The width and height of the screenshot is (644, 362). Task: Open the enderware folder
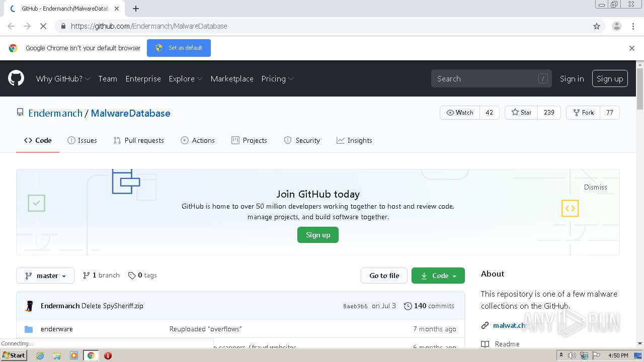click(x=57, y=329)
